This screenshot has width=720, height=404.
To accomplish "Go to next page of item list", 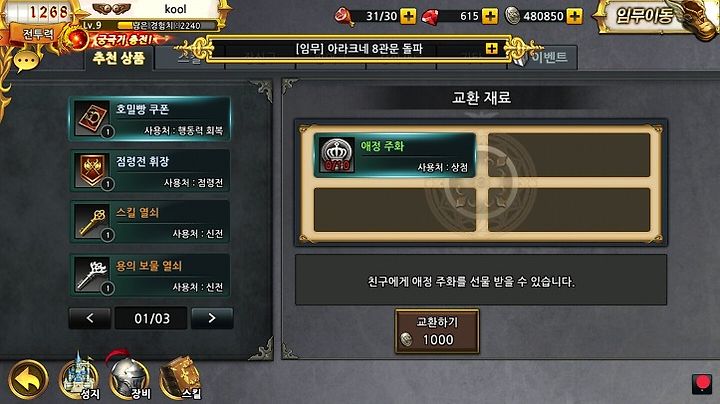I will pos(212,318).
